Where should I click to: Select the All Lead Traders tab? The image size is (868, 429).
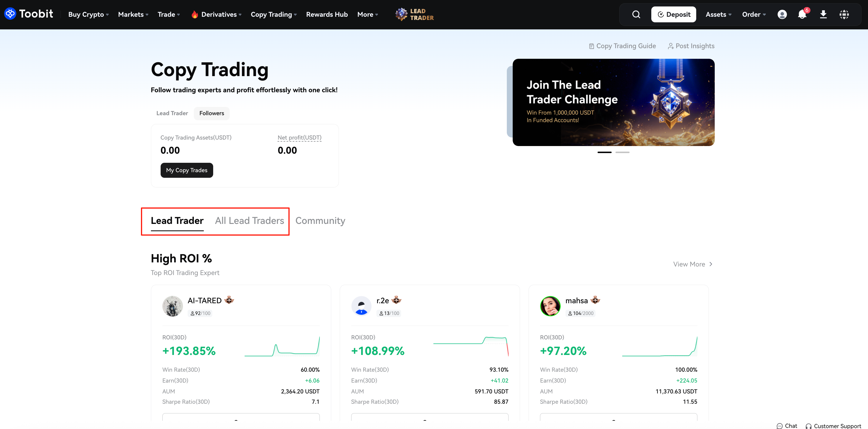coord(249,221)
